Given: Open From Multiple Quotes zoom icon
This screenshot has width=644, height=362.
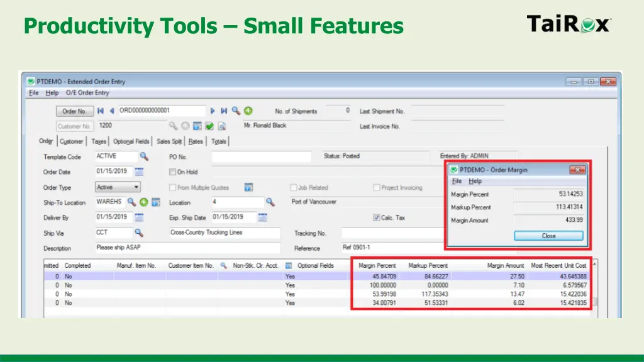Looking at the screenshot, I should click(248, 187).
